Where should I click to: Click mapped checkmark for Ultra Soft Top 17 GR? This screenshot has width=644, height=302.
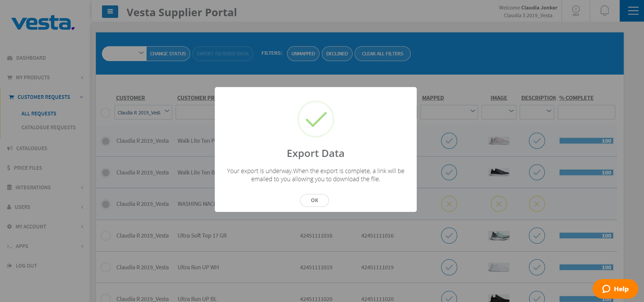pyautogui.click(x=449, y=236)
